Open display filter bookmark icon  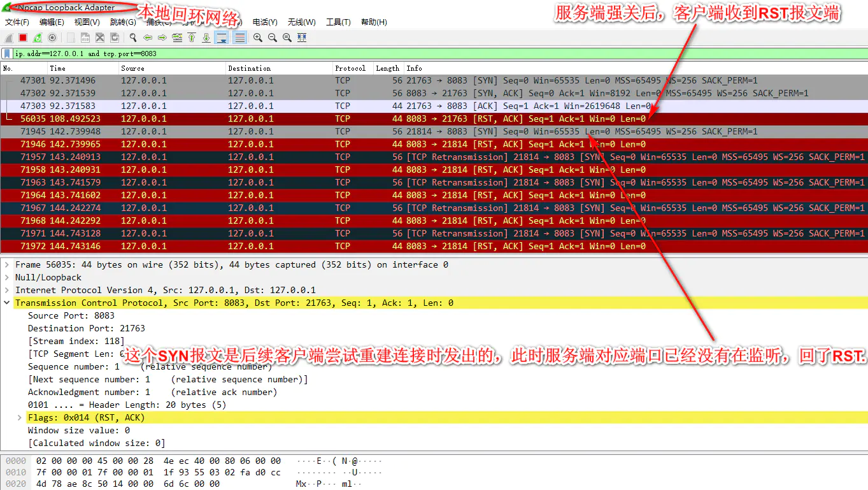point(7,54)
